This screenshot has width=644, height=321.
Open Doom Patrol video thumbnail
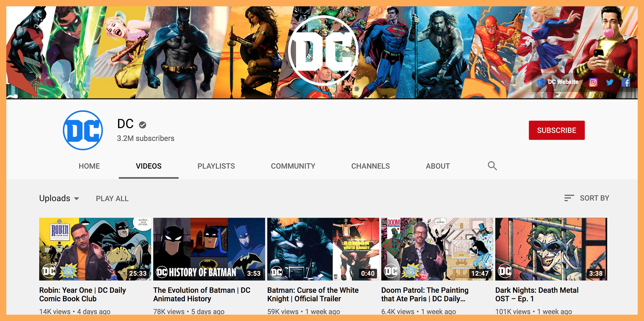(x=437, y=249)
